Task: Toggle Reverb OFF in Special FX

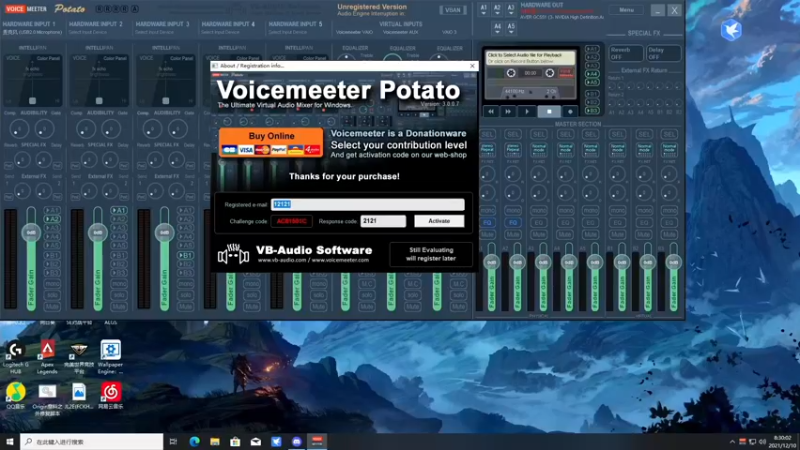Action: point(626,53)
